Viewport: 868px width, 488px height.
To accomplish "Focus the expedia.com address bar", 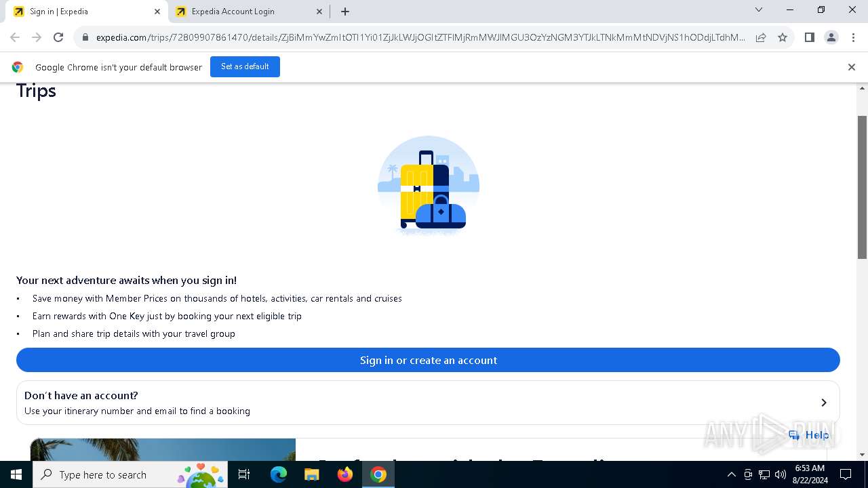I will coord(420,38).
